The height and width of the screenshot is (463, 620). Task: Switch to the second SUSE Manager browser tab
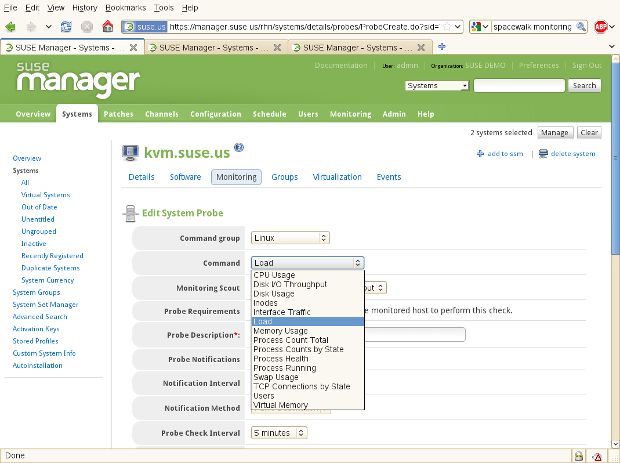coord(216,47)
